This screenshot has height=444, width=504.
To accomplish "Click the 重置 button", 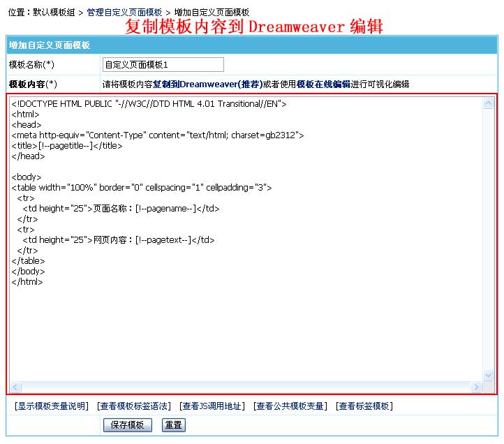I will (174, 425).
